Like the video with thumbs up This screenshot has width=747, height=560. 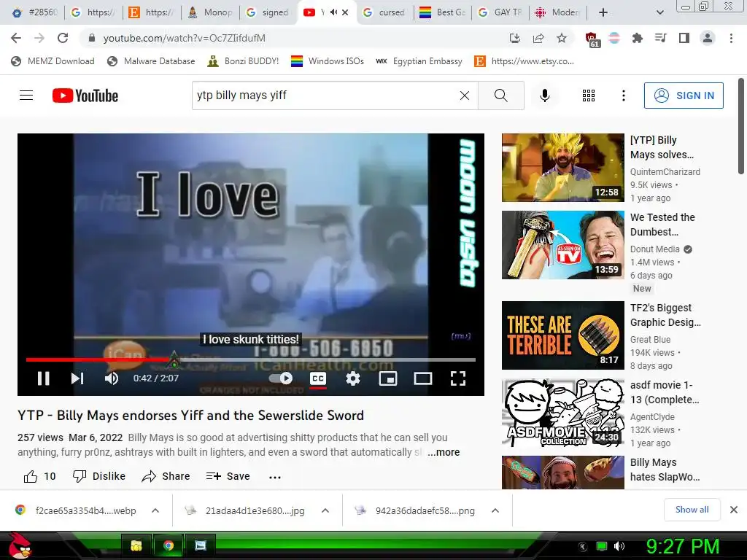point(39,476)
